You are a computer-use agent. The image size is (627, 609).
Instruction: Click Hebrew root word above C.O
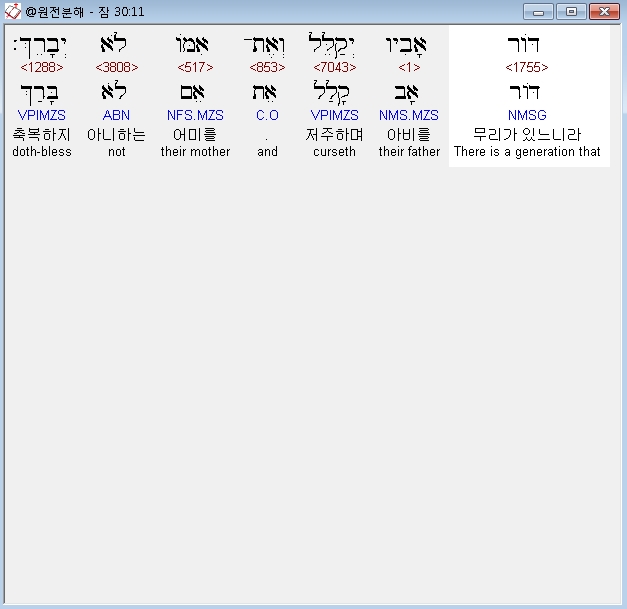[264, 93]
